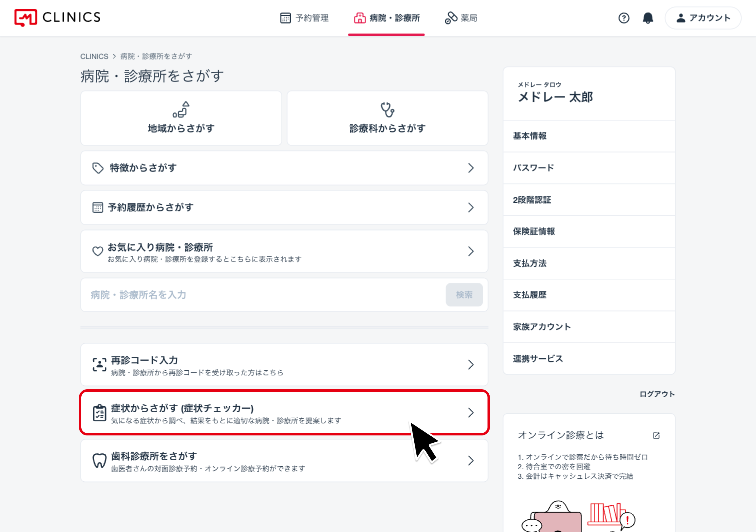The height and width of the screenshot is (532, 756).
Task: Click the person icon in the アカウント button
Action: tap(681, 18)
